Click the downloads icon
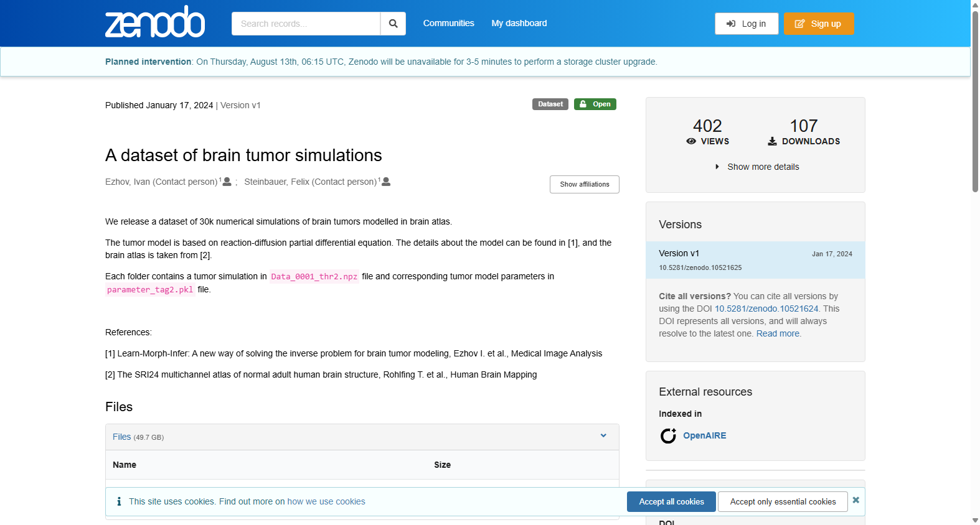The height and width of the screenshot is (525, 980). tap(772, 141)
